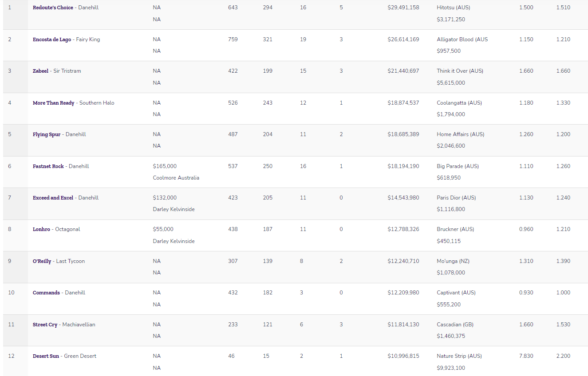Open Redoute's Choice sire link

(x=53, y=8)
